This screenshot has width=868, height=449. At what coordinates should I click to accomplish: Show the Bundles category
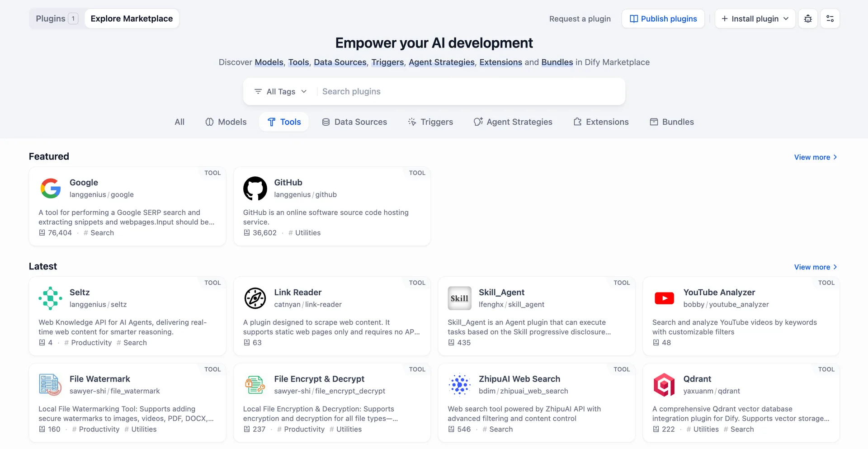pyautogui.click(x=672, y=122)
